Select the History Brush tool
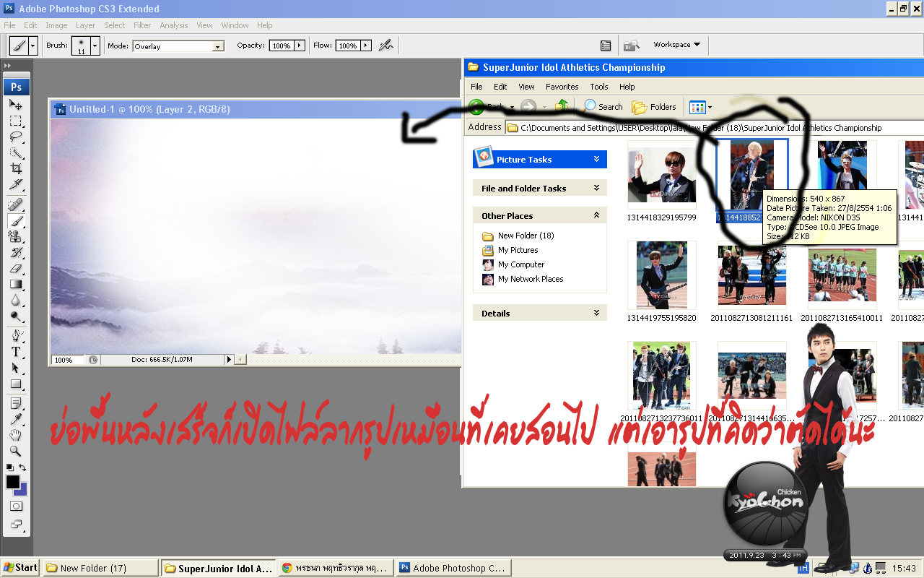 (x=16, y=253)
